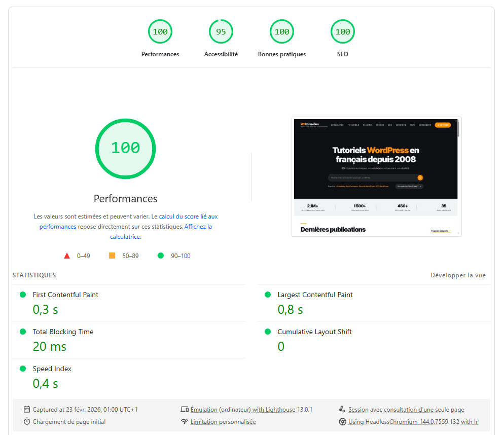Click the session key icon in the footer

click(342, 409)
